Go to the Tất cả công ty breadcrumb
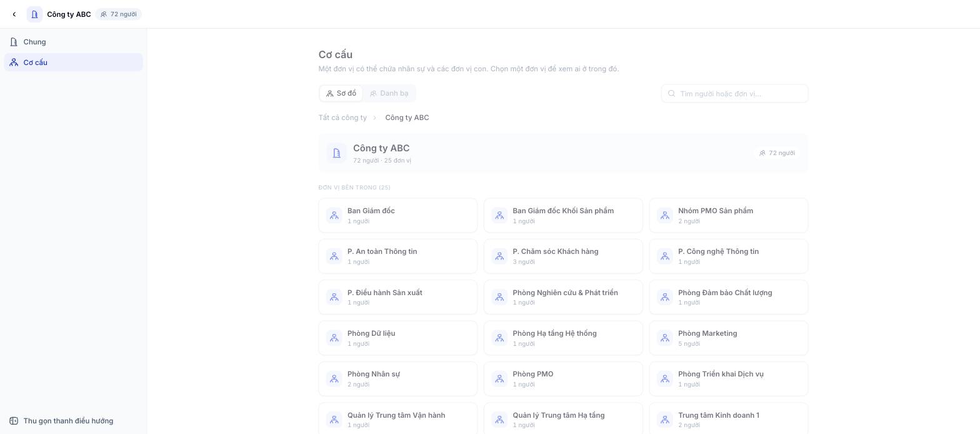The height and width of the screenshot is (434, 980). coord(342,118)
